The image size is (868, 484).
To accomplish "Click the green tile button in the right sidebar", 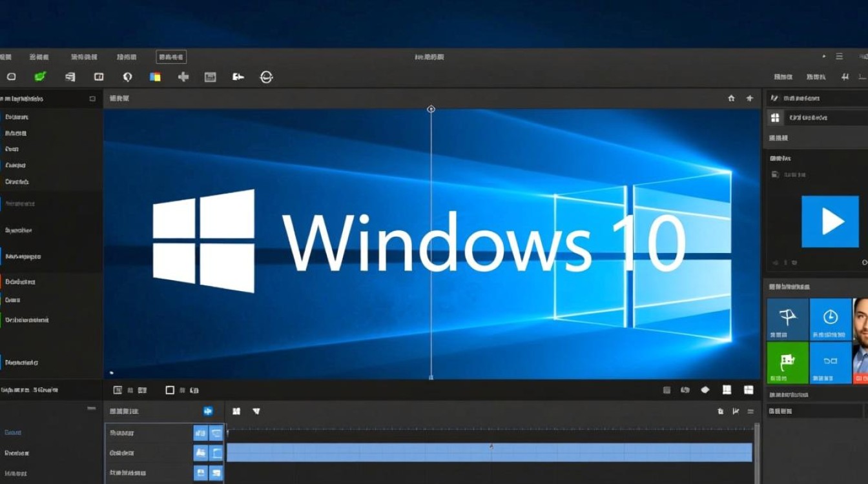I will (x=787, y=363).
